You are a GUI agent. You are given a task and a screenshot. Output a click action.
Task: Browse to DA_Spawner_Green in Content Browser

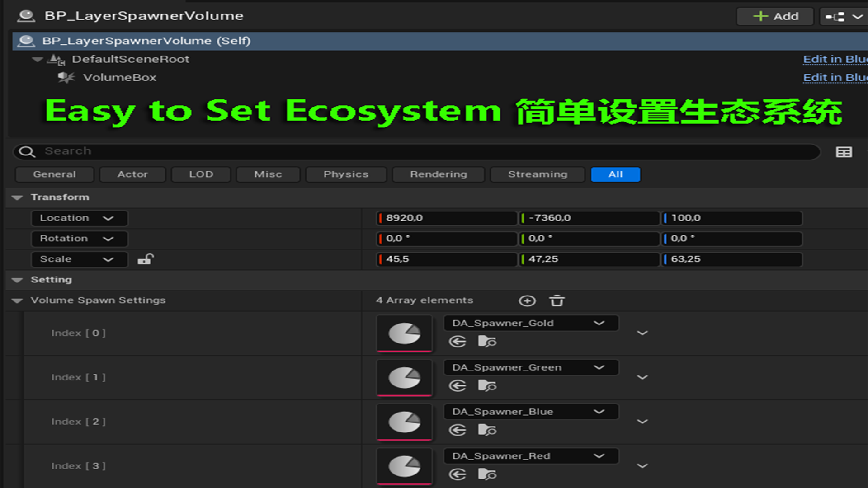487,386
